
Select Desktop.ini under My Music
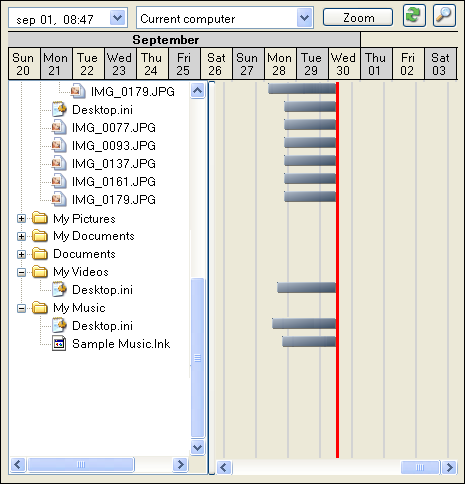click(x=102, y=326)
